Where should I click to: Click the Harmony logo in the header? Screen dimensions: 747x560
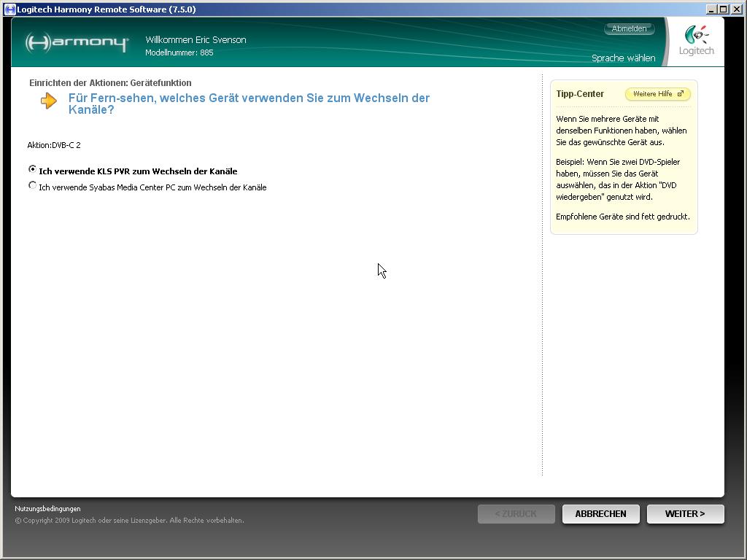click(x=77, y=42)
